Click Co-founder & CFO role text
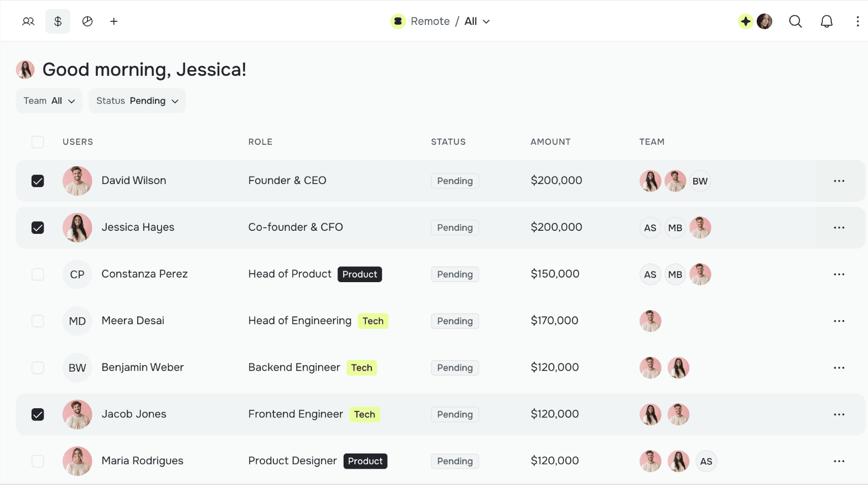This screenshot has width=868, height=485. [x=295, y=227]
